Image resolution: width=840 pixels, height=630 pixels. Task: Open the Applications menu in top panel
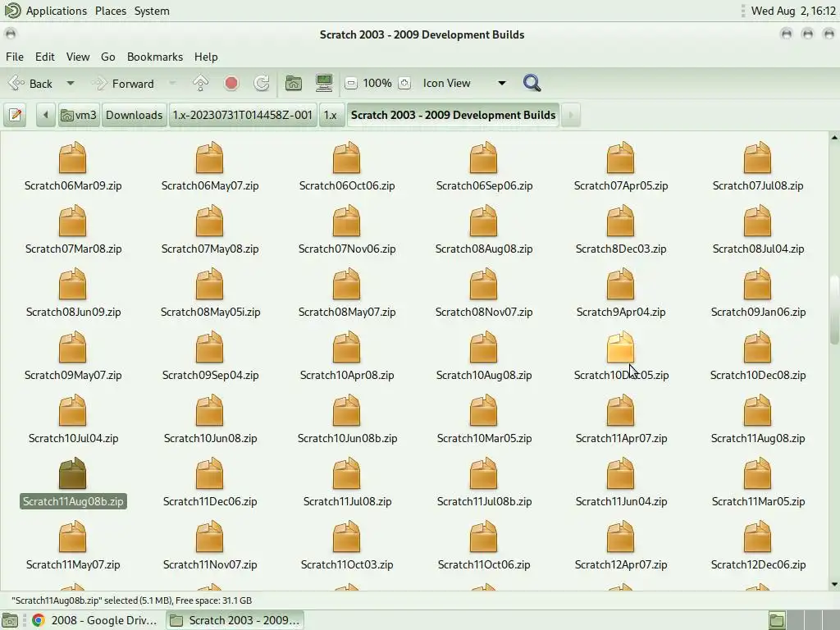56,11
